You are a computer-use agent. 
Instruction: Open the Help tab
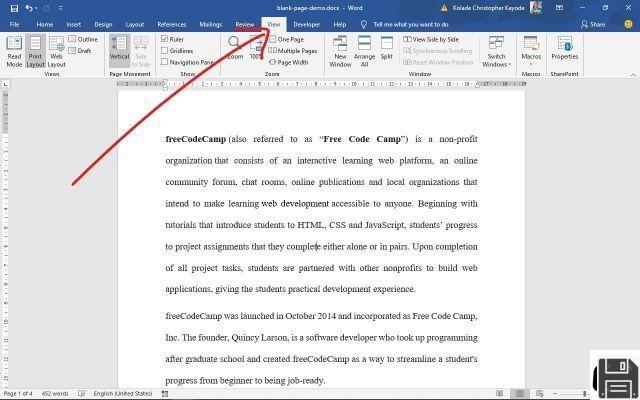340,24
